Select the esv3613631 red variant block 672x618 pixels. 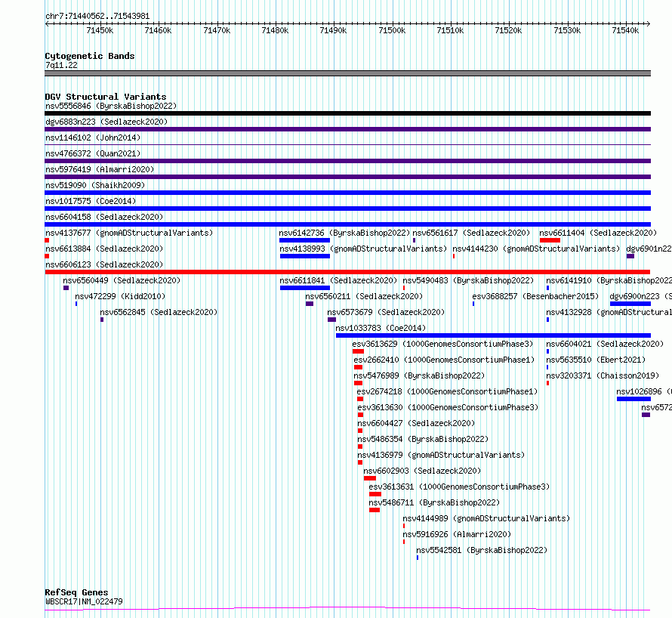tap(375, 494)
